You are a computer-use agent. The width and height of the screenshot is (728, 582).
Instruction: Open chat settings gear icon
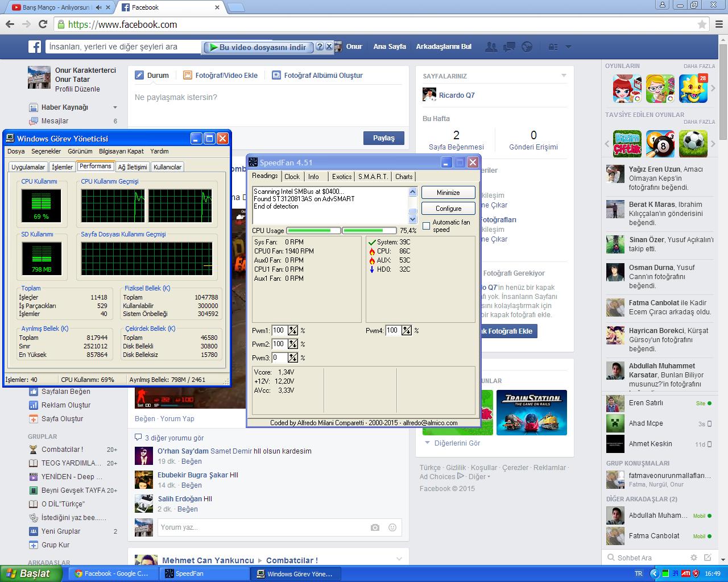(x=693, y=558)
